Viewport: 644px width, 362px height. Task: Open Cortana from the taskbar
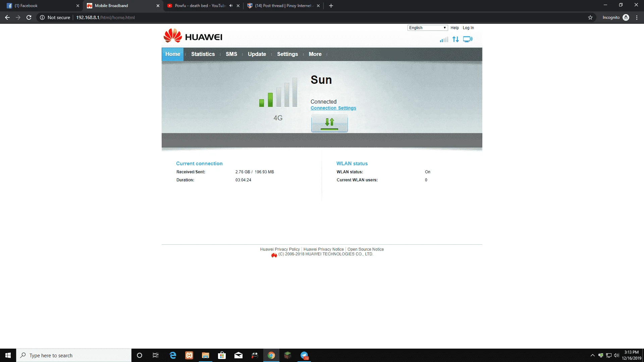click(140, 355)
